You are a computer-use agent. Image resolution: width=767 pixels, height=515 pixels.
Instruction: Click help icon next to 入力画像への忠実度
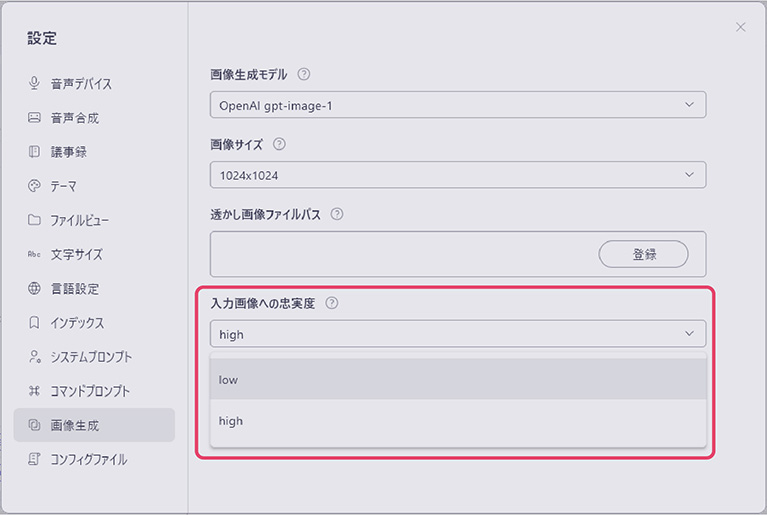(x=332, y=303)
